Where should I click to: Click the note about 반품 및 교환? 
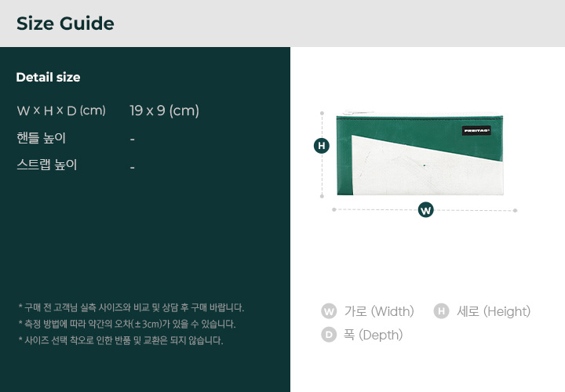pos(121,340)
